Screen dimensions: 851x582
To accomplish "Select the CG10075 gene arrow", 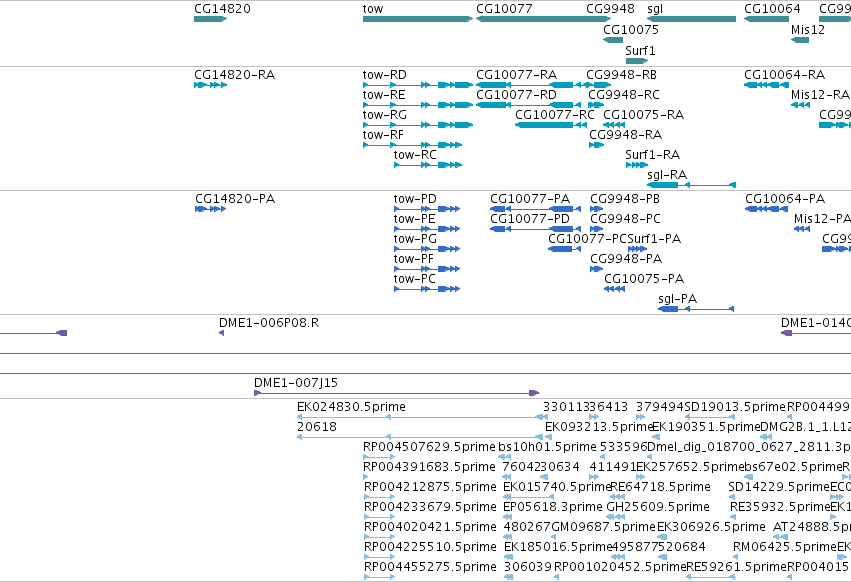I will tap(613, 40).
